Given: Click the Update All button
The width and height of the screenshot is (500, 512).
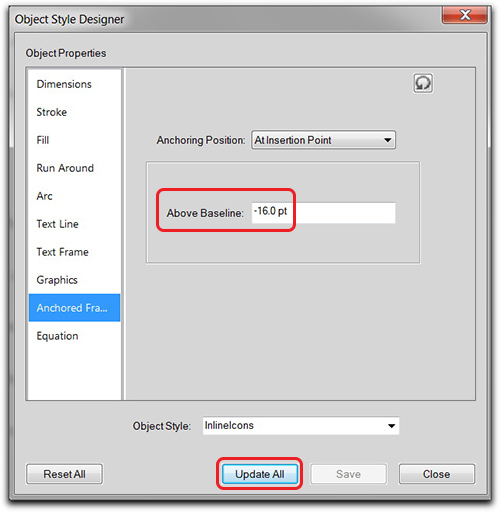Looking at the screenshot, I should [x=260, y=474].
